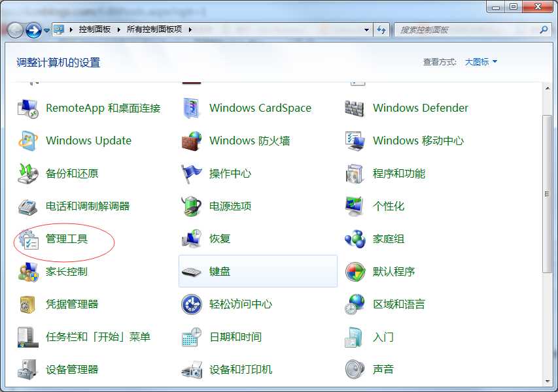Click the 个性化 text label
Image resolution: width=558 pixels, height=392 pixels.
389,206
